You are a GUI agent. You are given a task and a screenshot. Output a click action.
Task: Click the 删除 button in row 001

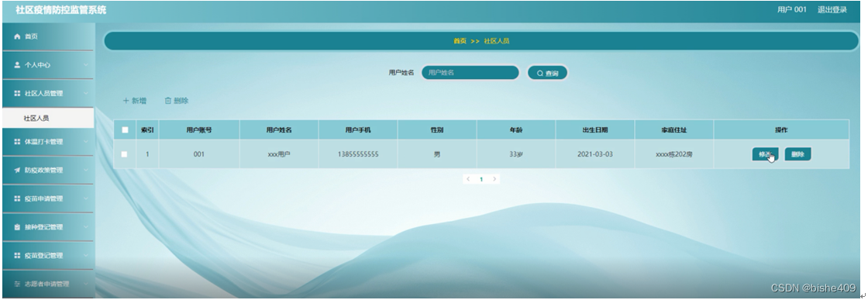[797, 154]
